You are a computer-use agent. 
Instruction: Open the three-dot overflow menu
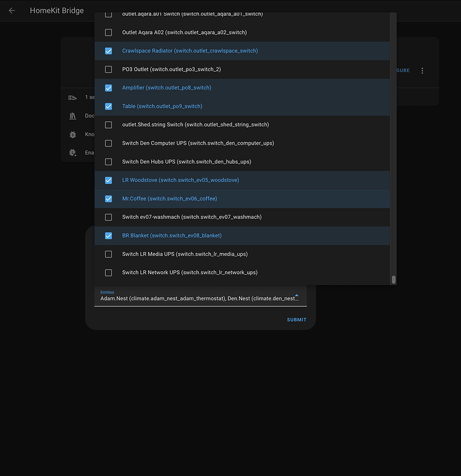[x=422, y=70]
